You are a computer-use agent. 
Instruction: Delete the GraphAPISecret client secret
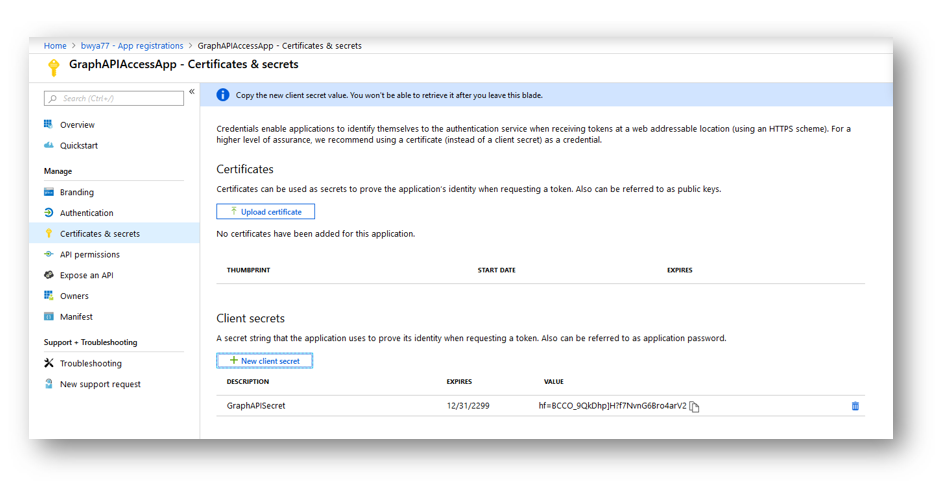pos(855,406)
